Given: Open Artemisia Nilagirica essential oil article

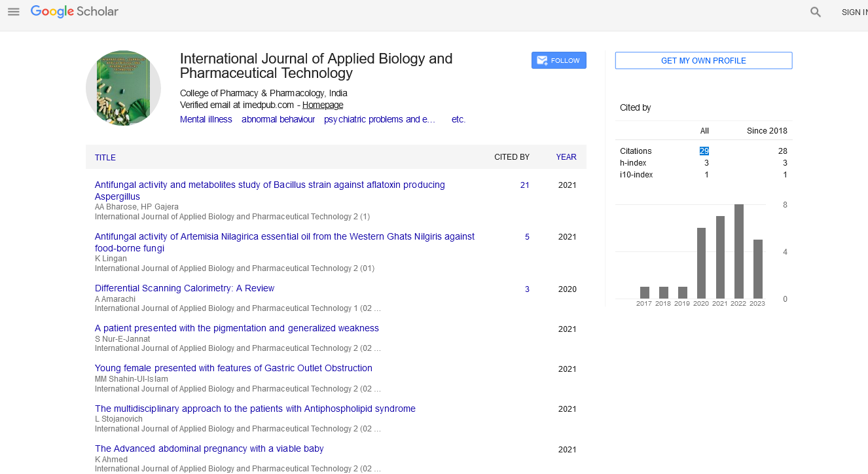Looking at the screenshot, I should pos(285,242).
